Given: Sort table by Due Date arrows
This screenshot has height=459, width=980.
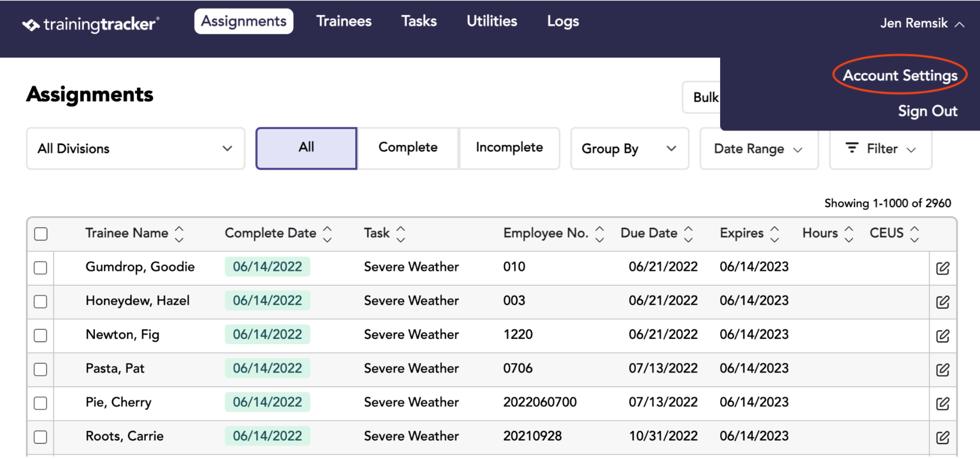Looking at the screenshot, I should [x=688, y=234].
